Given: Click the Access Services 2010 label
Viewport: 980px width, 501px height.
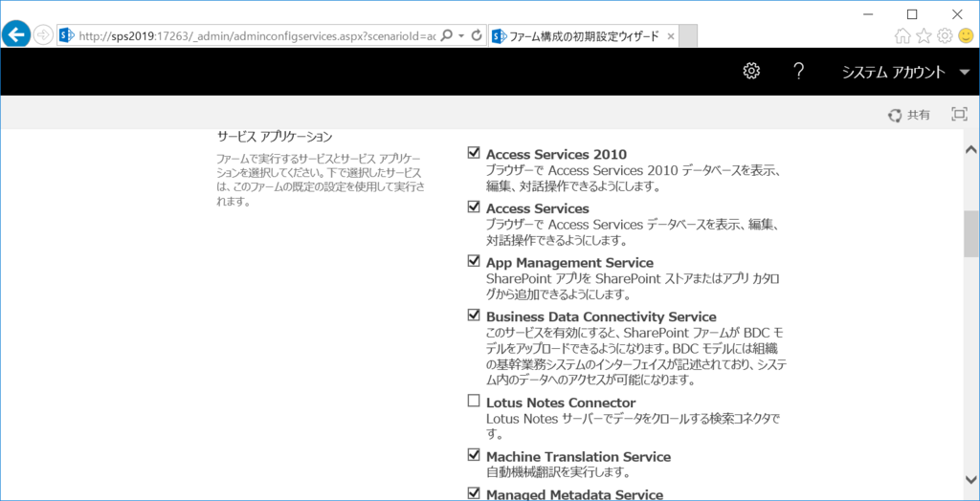Looking at the screenshot, I should (556, 154).
